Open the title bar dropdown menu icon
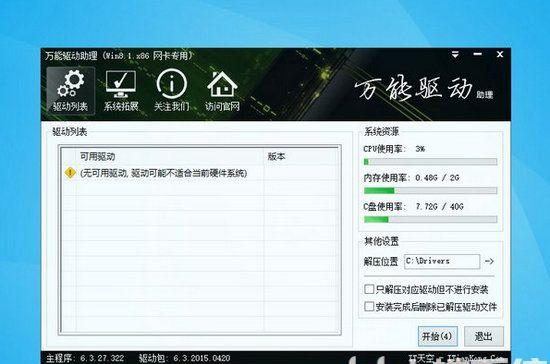 pyautogui.click(x=455, y=54)
